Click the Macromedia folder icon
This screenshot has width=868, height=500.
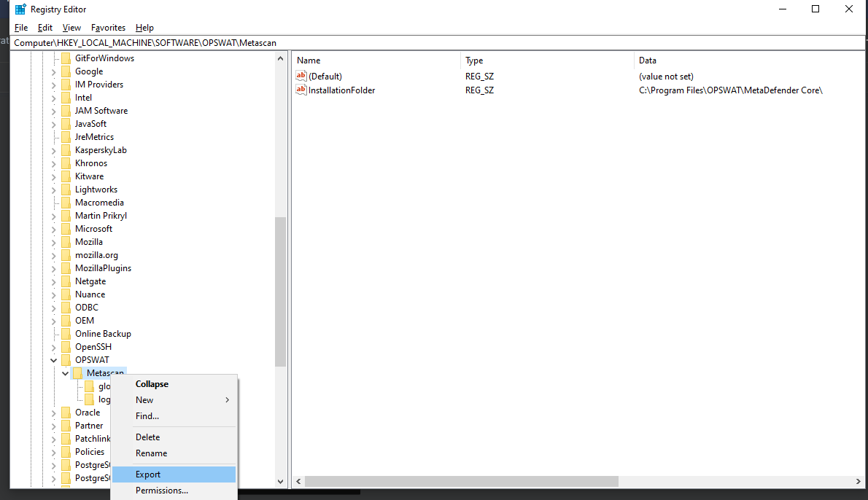click(66, 203)
